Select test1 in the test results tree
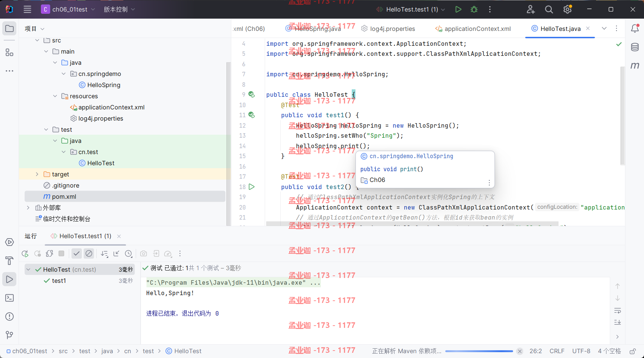The width and height of the screenshot is (644, 358). 59,281
